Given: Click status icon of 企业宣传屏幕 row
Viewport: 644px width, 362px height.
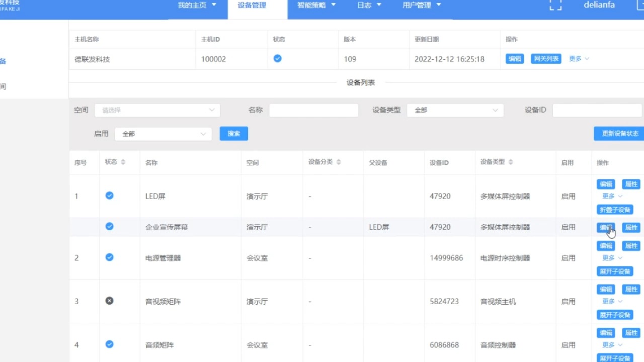Looking at the screenshot, I should pyautogui.click(x=109, y=226).
